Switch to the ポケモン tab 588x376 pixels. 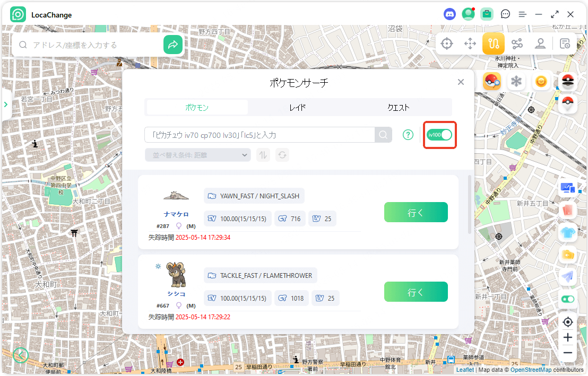[197, 108]
